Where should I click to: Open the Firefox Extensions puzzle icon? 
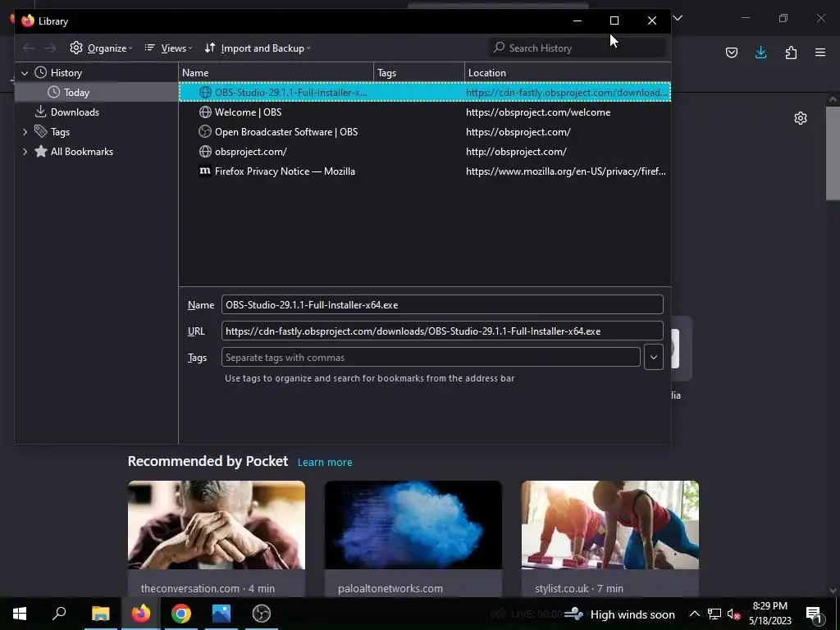(791, 52)
